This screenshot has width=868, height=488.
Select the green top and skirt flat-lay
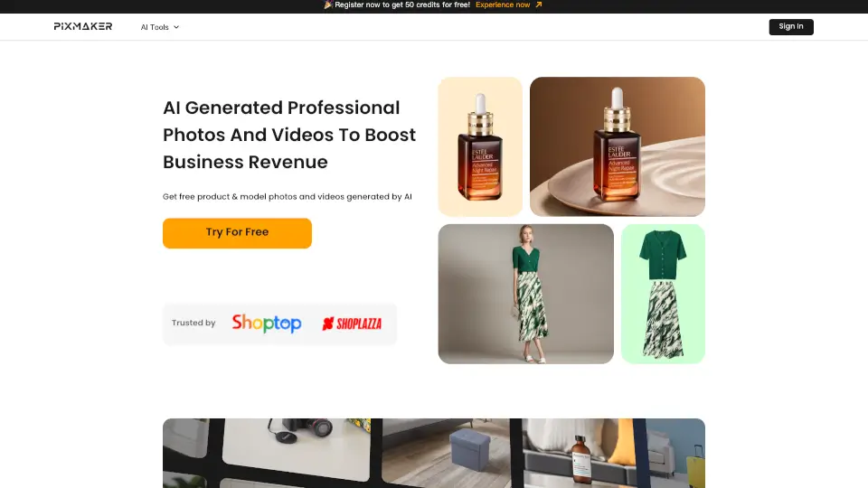663,294
